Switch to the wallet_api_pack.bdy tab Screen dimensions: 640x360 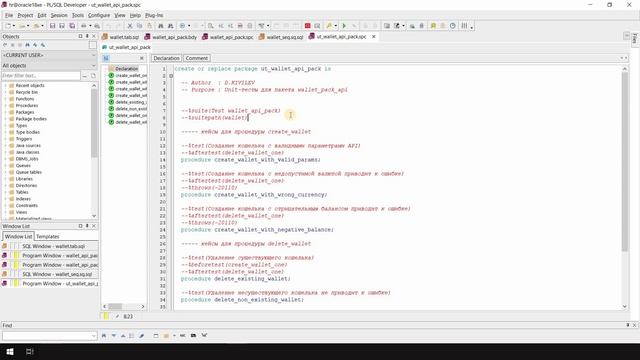click(171, 37)
